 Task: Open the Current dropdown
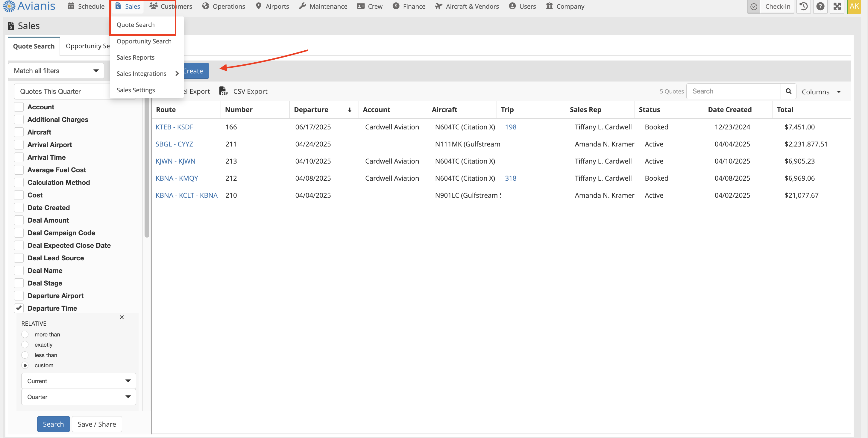point(78,381)
